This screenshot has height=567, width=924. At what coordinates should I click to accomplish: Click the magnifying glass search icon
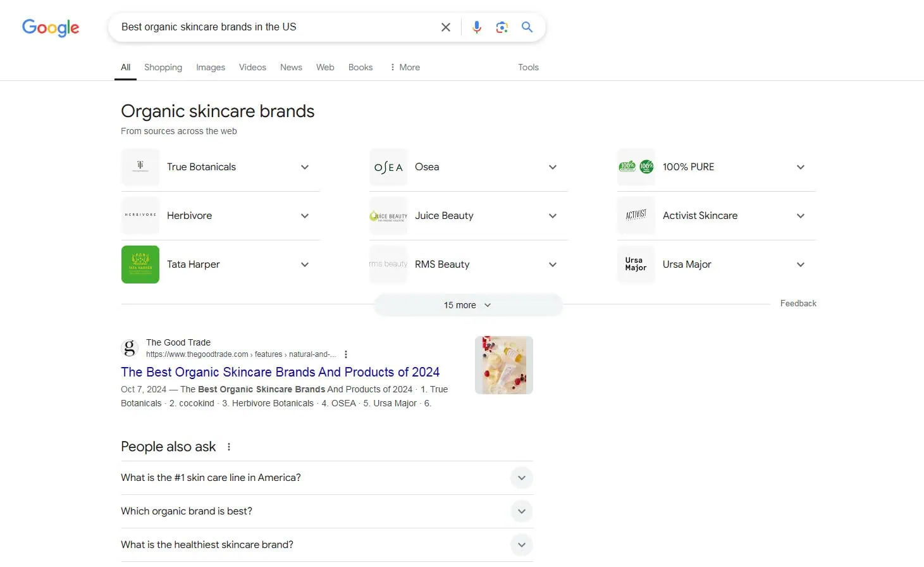pos(527,27)
